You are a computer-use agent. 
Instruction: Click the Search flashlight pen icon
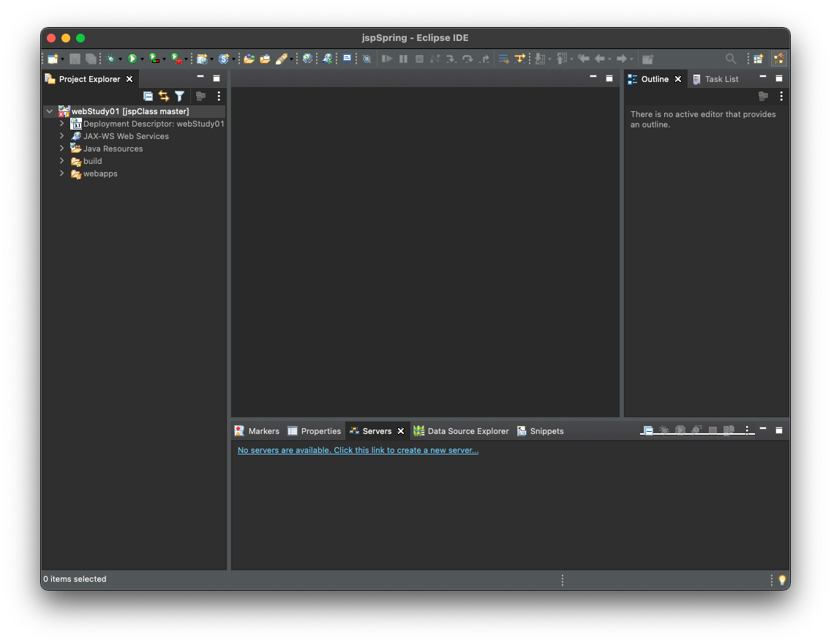click(x=282, y=59)
